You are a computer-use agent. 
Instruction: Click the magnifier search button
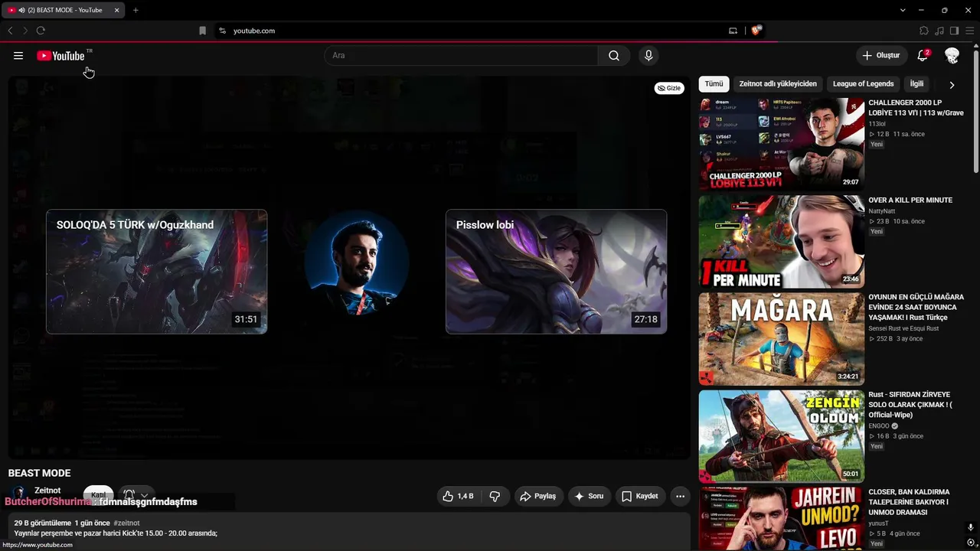[x=614, y=56]
